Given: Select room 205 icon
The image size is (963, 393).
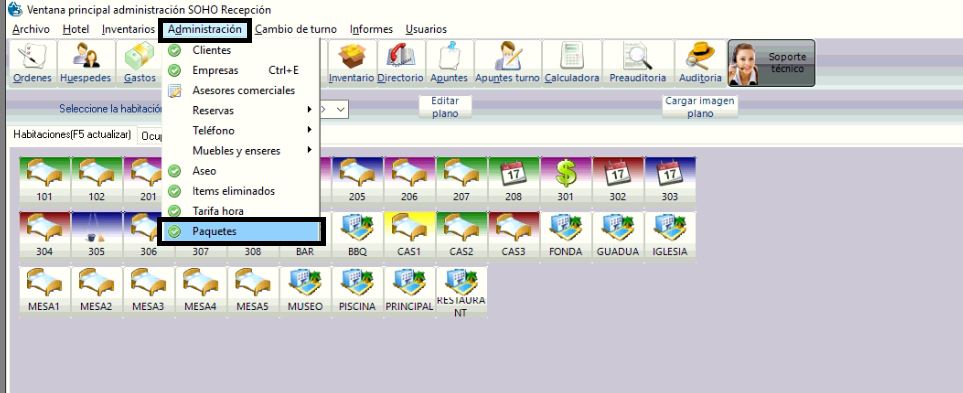Looking at the screenshot, I should 357,181.
